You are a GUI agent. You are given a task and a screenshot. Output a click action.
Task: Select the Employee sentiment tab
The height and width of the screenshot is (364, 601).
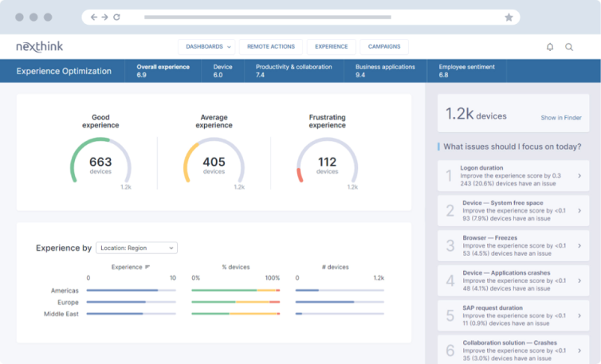click(465, 71)
